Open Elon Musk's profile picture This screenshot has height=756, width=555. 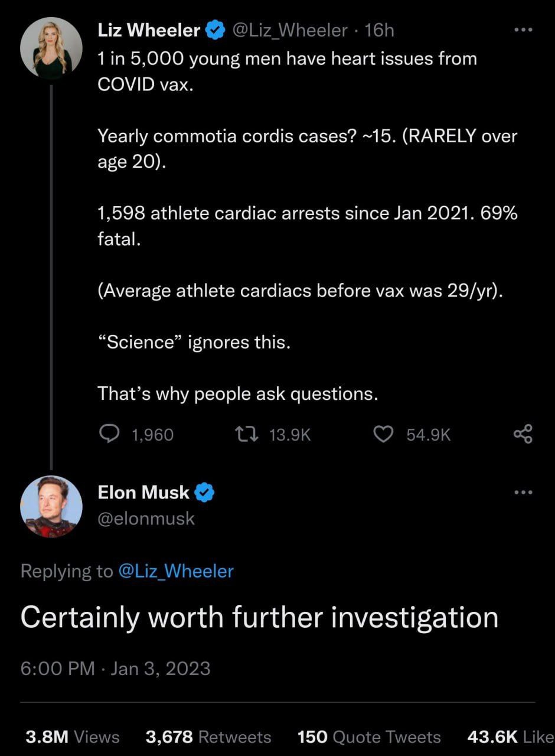[x=51, y=507]
